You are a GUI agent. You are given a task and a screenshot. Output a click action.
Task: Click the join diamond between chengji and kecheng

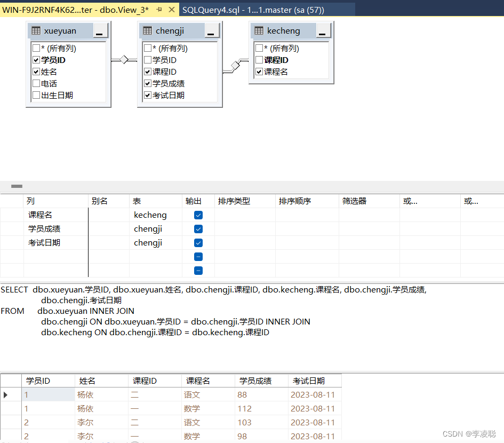pyautogui.click(x=235, y=66)
